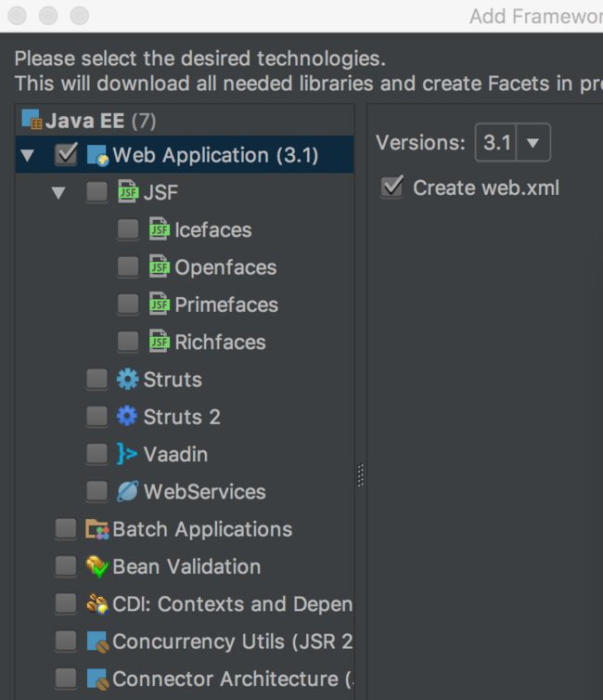This screenshot has height=700, width=603.
Task: Click the CDI beans icon
Action: click(97, 604)
